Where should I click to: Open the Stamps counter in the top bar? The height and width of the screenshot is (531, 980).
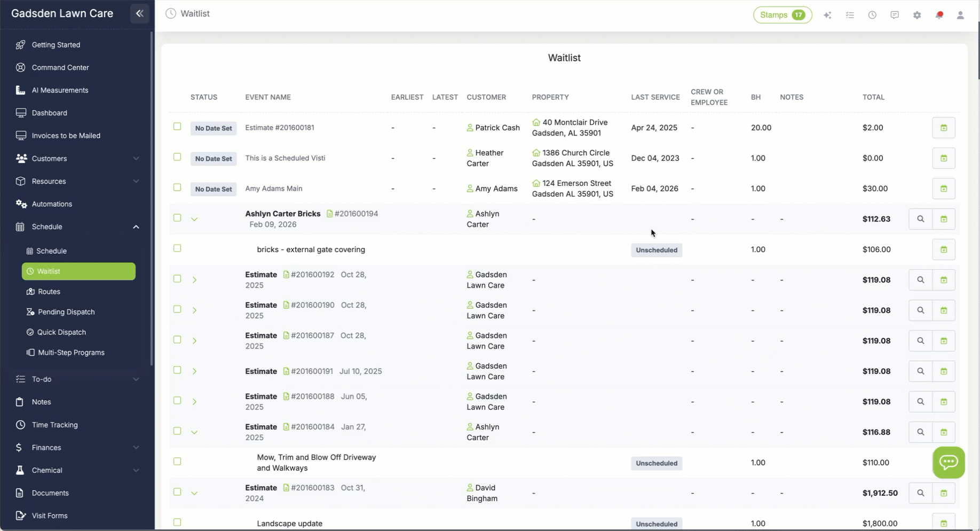pyautogui.click(x=781, y=14)
